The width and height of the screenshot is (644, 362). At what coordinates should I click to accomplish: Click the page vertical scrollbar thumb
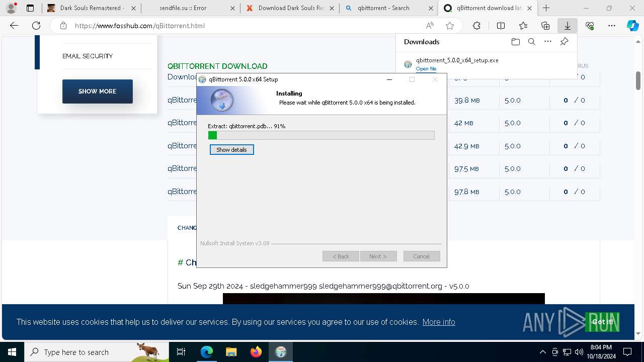638,80
